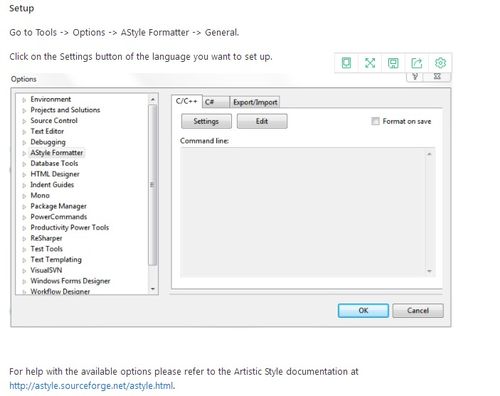
Task: Enable the Format on save checkbox
Action: click(375, 121)
